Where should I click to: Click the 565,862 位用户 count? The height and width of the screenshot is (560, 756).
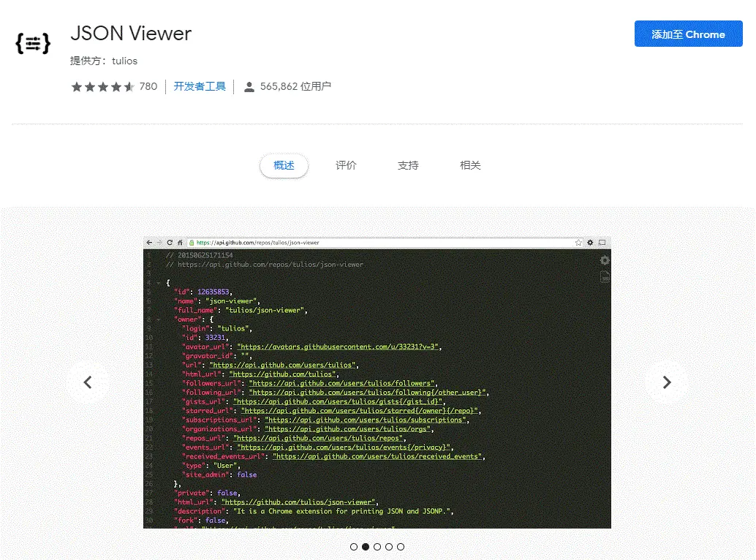click(295, 86)
